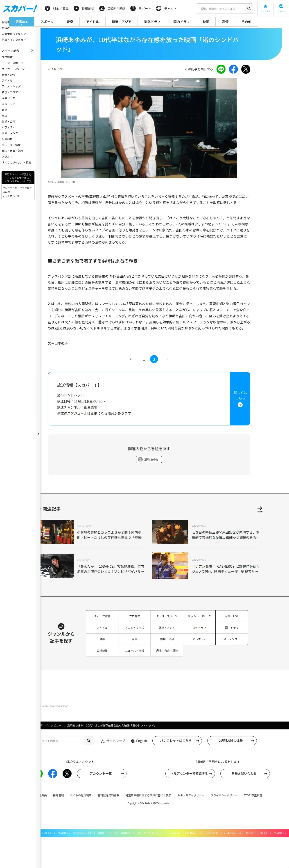Screen dimensions: 289x868
Task: Share article via LINE icon
Action: click(x=221, y=69)
